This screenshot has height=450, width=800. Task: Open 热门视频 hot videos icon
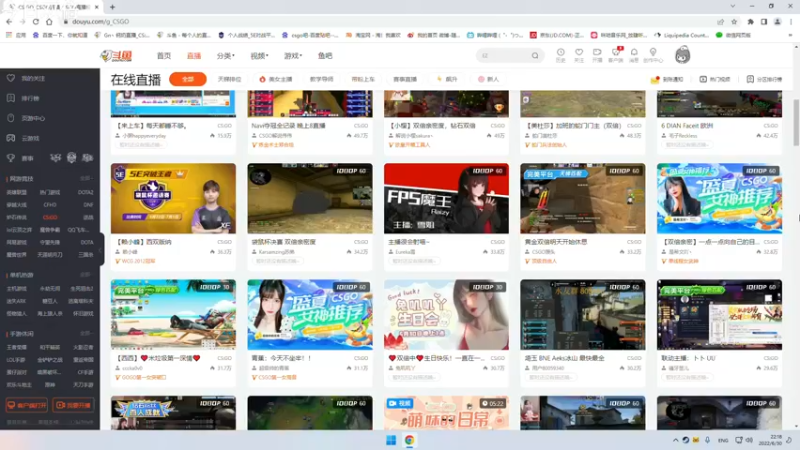703,79
